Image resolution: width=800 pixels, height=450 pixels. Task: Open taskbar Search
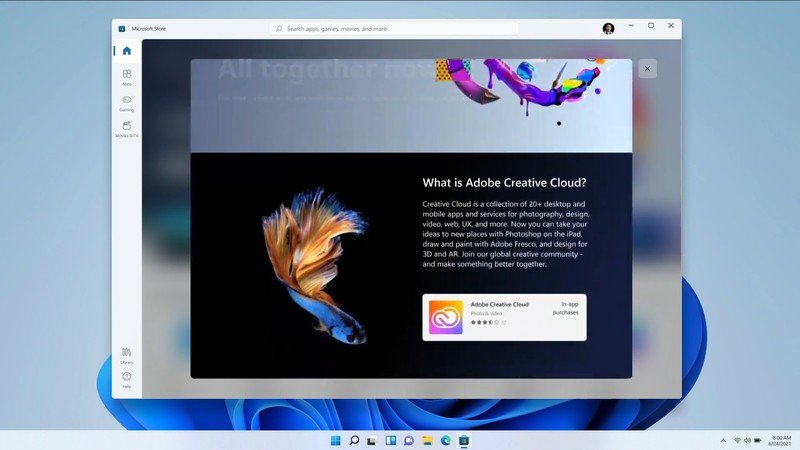(x=354, y=440)
